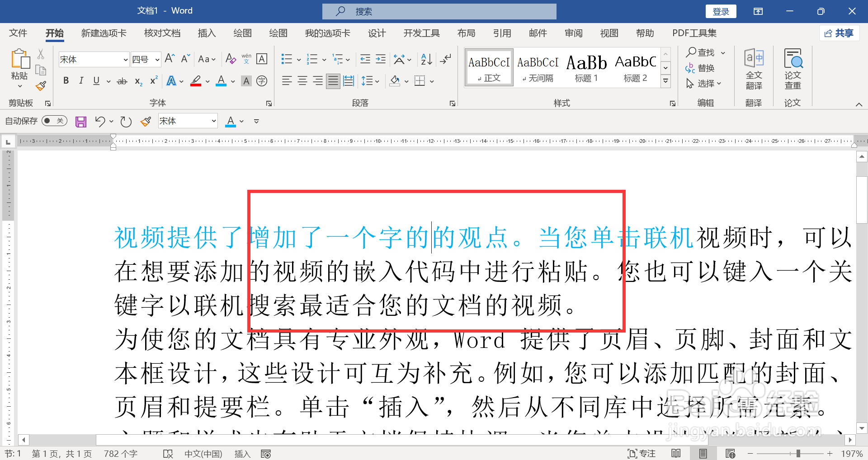Click the 全文翻译 translation icon
The height and width of the screenshot is (460, 868).
[754, 69]
